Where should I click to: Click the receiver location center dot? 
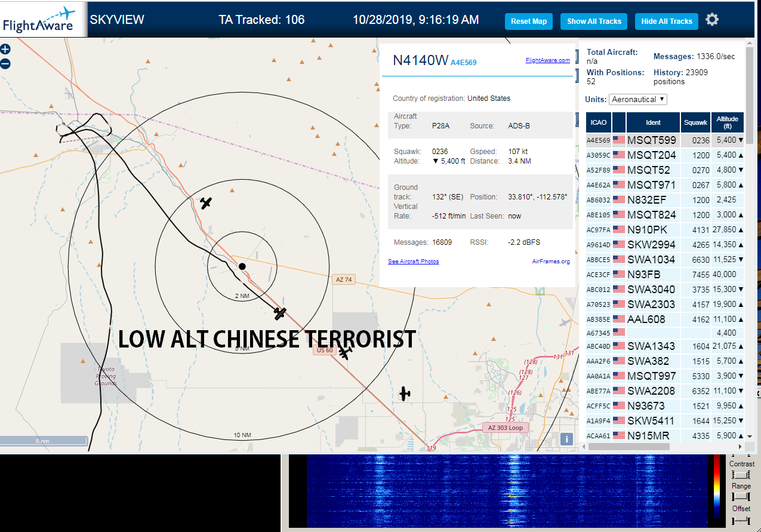pyautogui.click(x=242, y=266)
